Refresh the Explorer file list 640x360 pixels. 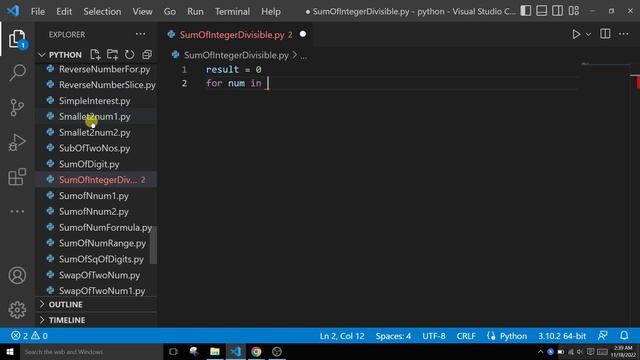pyautogui.click(x=129, y=54)
